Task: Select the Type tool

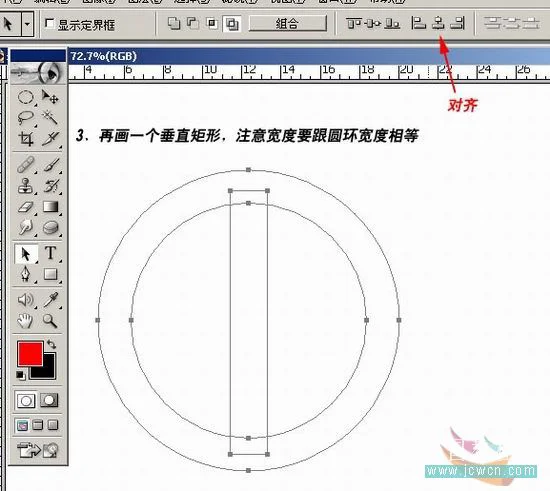Action: [51, 253]
